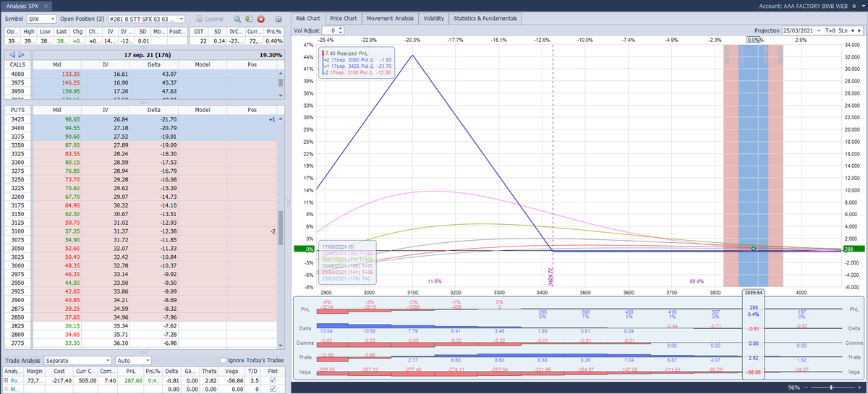Click the PUTS grid vertical scrollbar thumb
Screen dimensions: 868x394
click(x=282, y=228)
